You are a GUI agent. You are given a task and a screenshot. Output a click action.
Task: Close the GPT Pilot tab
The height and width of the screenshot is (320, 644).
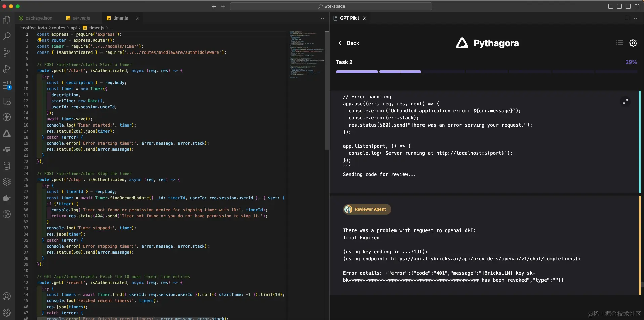[x=365, y=18]
